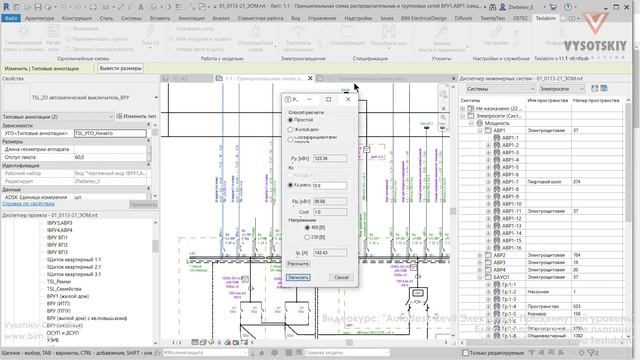Collapse the БАУО1 tree node
This screenshot has height=360, width=640.
[480, 277]
